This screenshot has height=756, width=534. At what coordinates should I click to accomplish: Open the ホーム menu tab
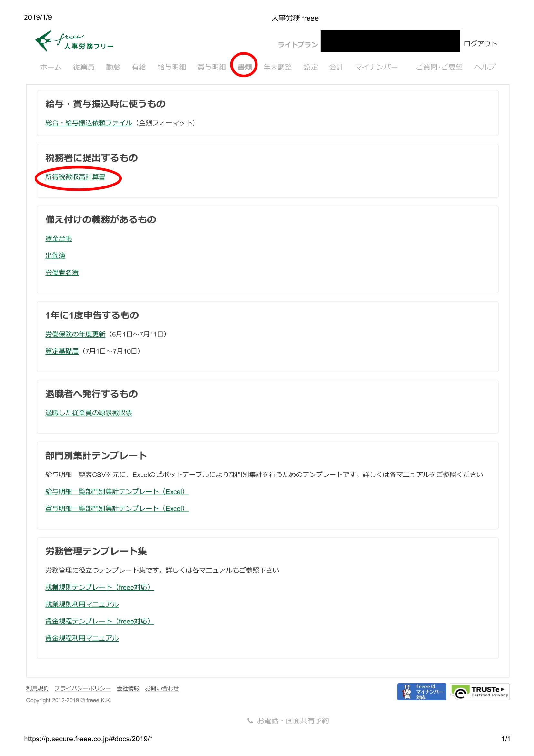click(51, 67)
